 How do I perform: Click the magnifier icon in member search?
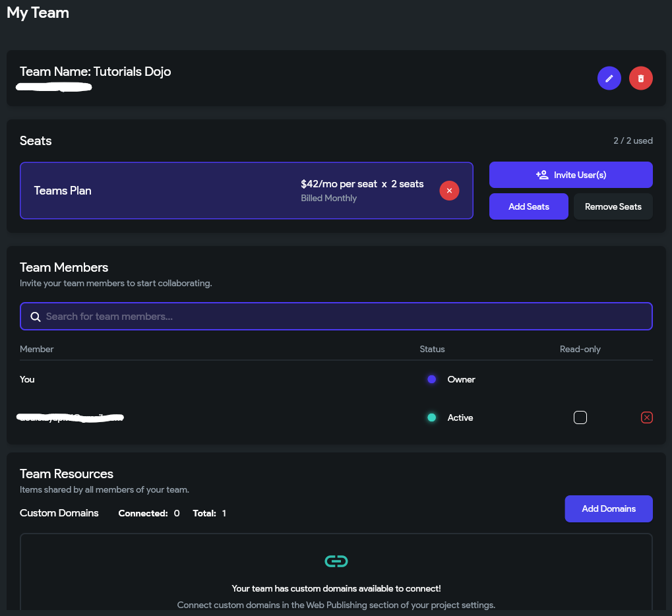click(36, 317)
